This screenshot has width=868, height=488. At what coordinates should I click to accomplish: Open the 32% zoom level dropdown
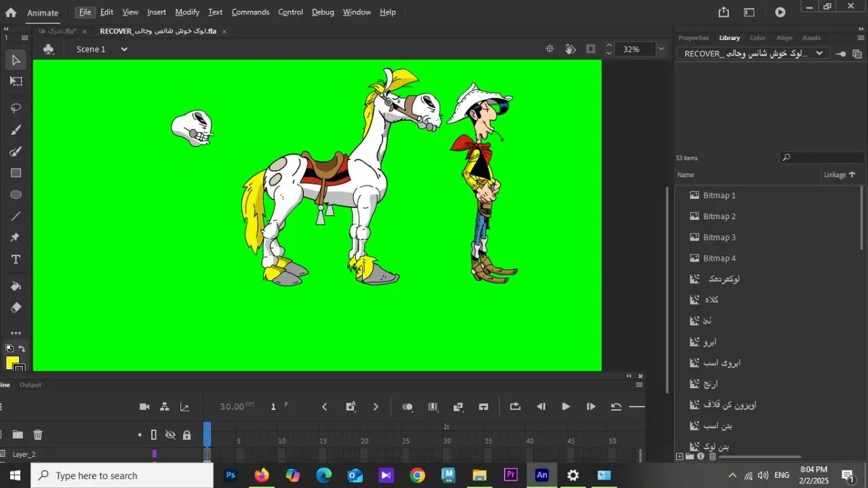(661, 49)
